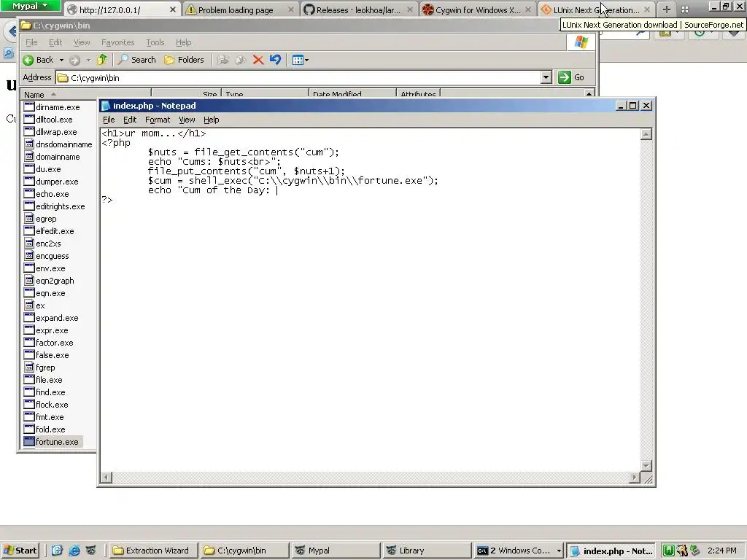
Task: Open the Back history dropdown arrow
Action: tap(61, 60)
